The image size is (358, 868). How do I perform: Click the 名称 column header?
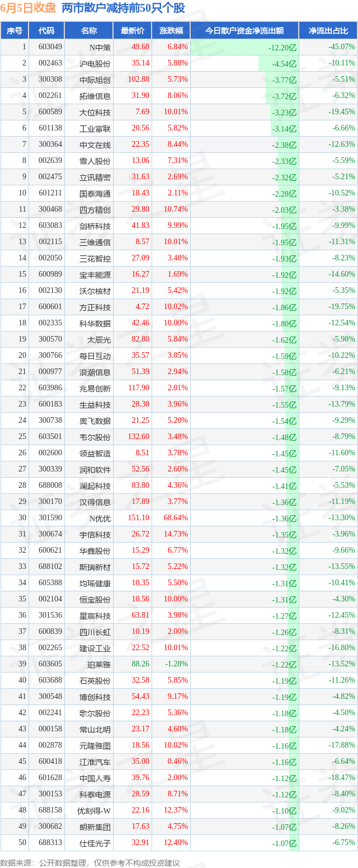[89, 31]
